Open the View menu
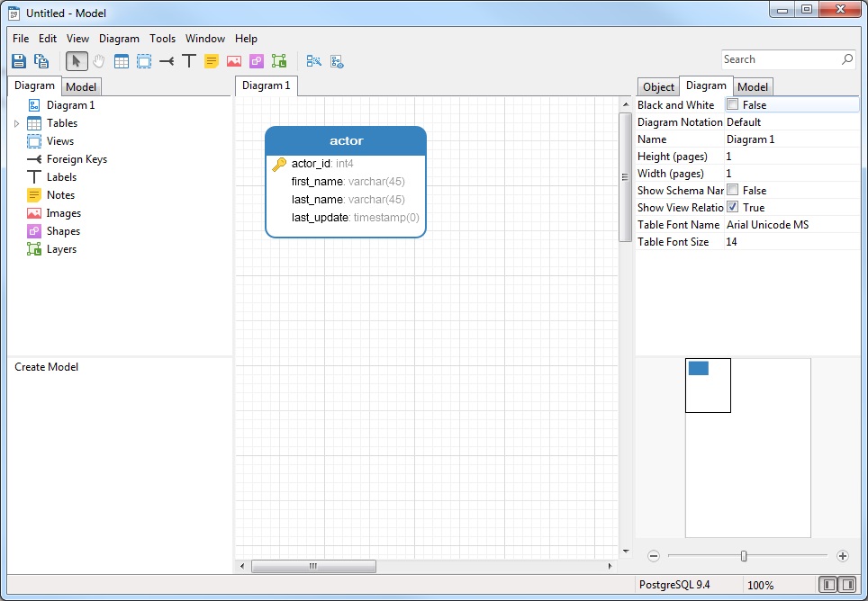 tap(77, 38)
